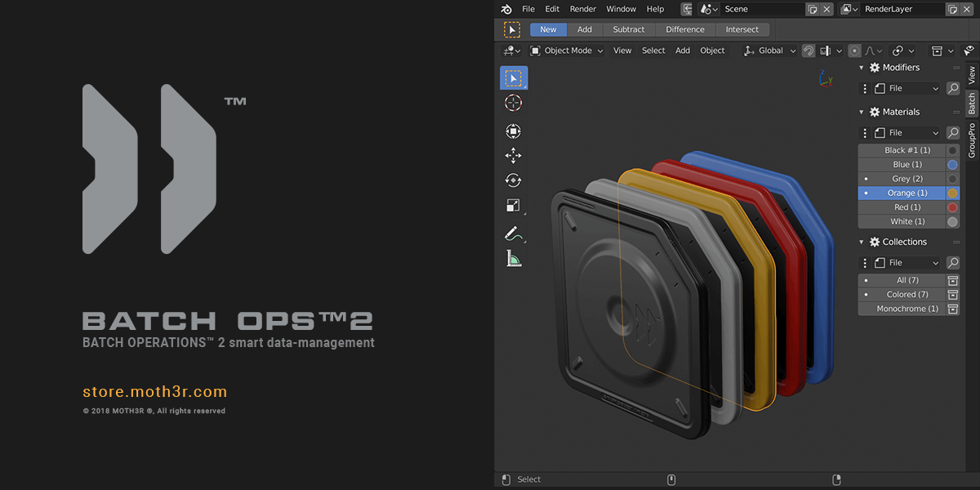Click the search icon beside the Materials File field

coord(953,132)
